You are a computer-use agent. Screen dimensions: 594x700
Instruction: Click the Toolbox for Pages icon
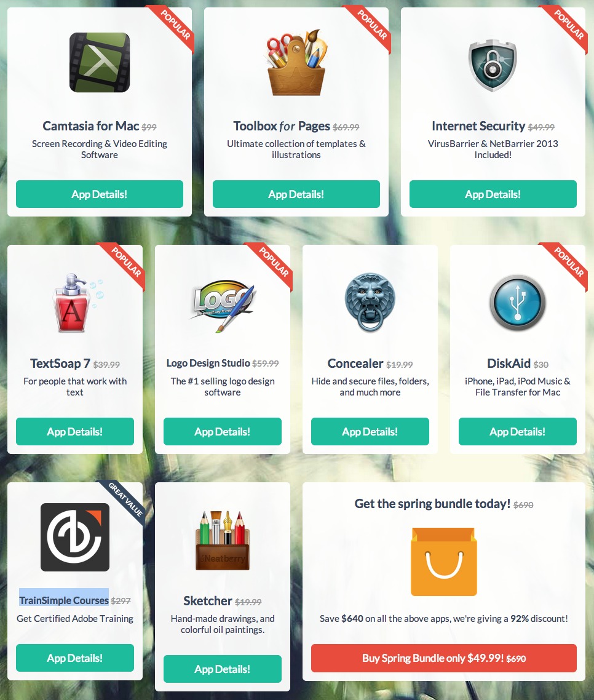tap(296, 63)
